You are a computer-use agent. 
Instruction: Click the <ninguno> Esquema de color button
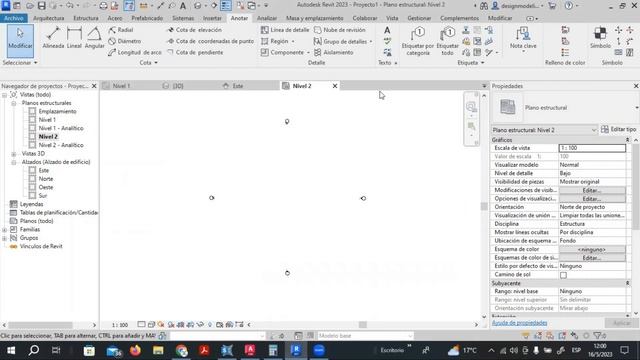(x=591, y=249)
